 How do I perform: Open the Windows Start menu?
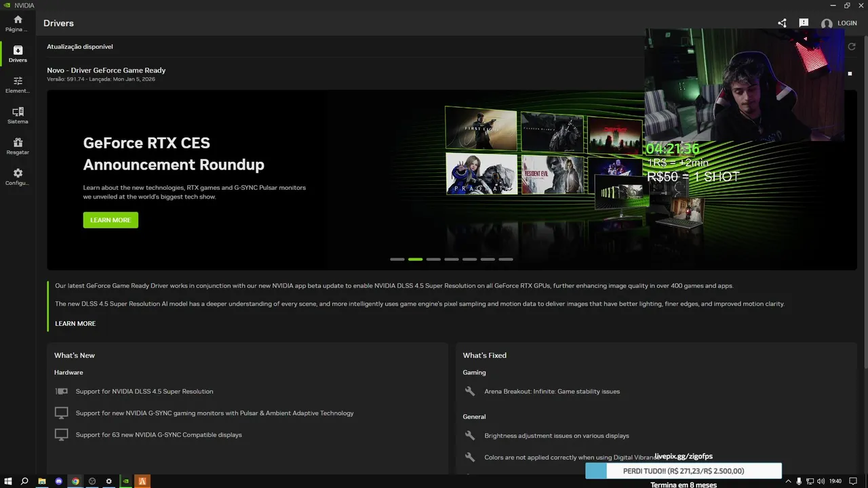pos(7,481)
